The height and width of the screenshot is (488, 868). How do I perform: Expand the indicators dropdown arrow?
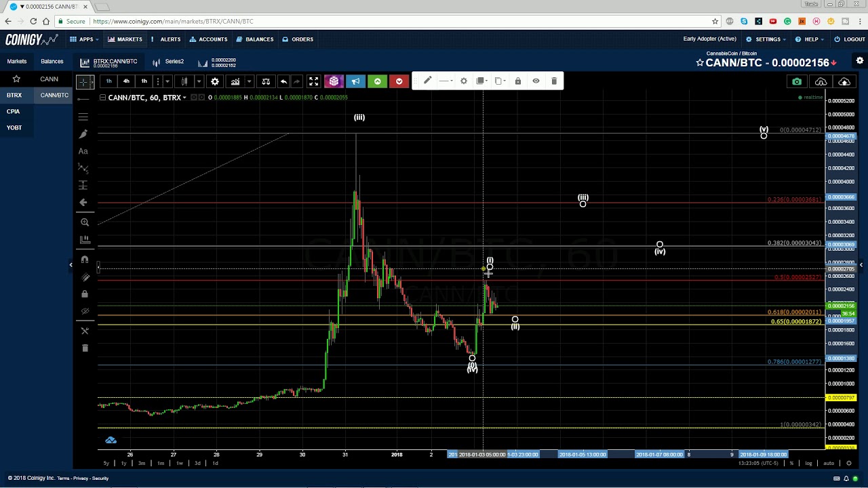point(249,81)
